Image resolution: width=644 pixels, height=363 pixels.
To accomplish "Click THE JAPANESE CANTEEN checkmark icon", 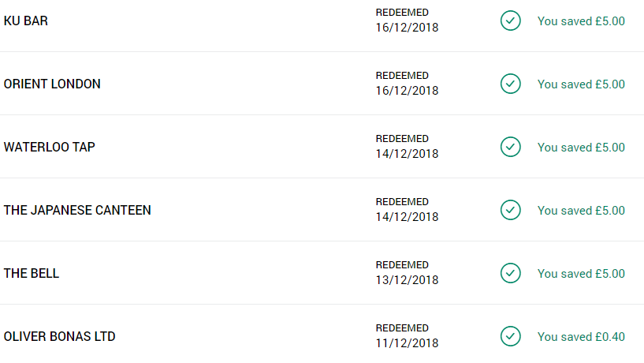I will (x=511, y=210).
